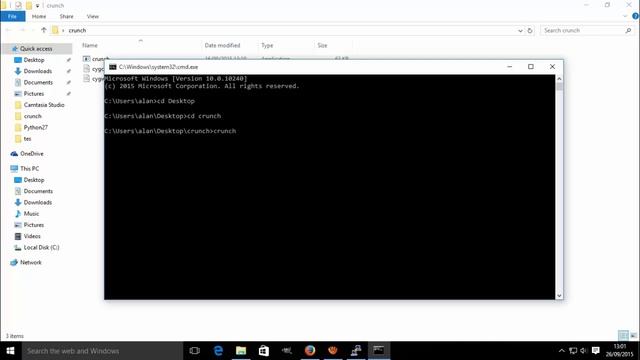
Task: Sort files by Type column header
Action: (267, 45)
